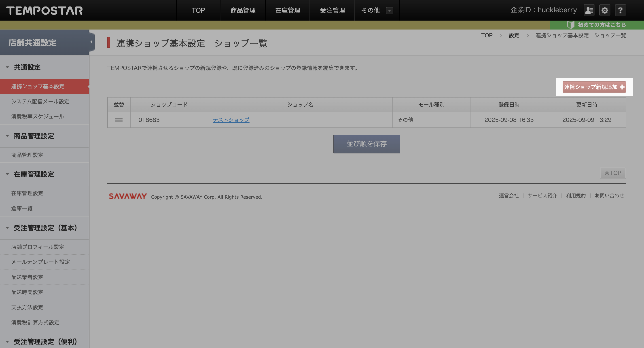This screenshot has width=644, height=348.
Task: Open the テストショップ shop link
Action: [x=231, y=120]
